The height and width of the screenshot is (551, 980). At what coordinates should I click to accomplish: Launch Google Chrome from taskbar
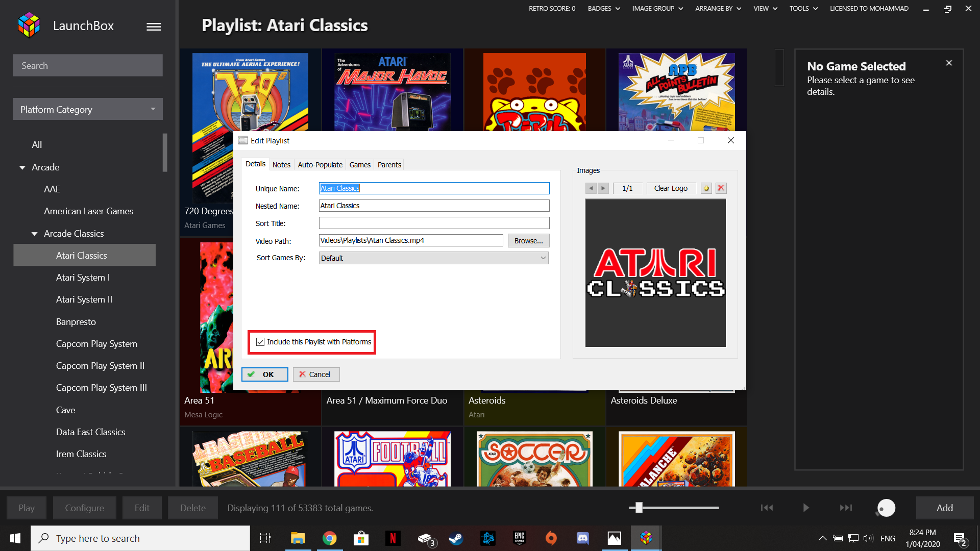click(x=329, y=538)
